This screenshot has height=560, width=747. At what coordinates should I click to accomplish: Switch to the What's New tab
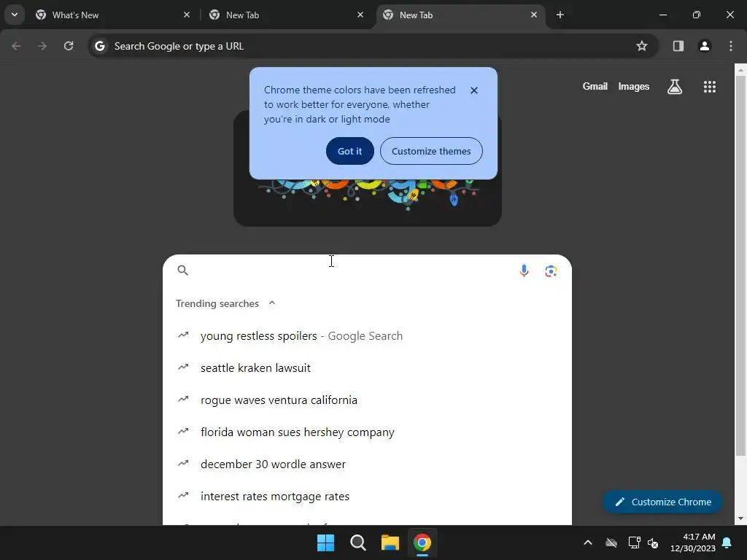[113, 15]
